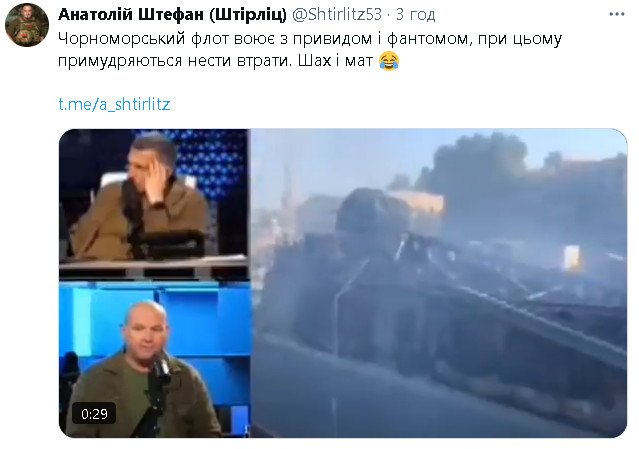Click the yellow lit window in the footage
The height and width of the screenshot is (449, 639).
point(572,258)
